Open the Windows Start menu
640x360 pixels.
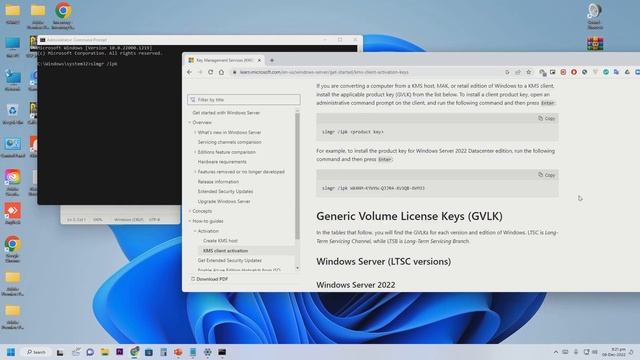(x=11, y=352)
